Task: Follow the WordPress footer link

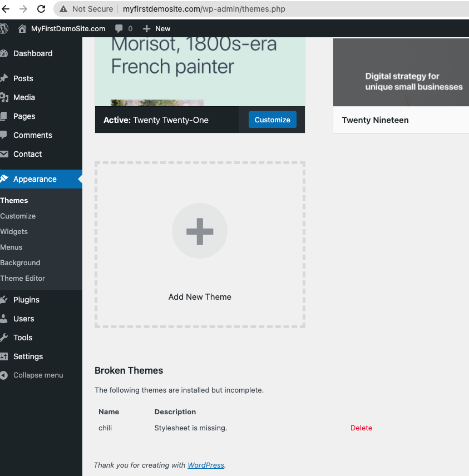Action: pos(206,465)
